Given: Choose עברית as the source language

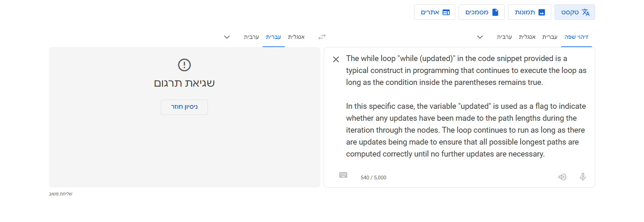Looking at the screenshot, I should coord(550,37).
